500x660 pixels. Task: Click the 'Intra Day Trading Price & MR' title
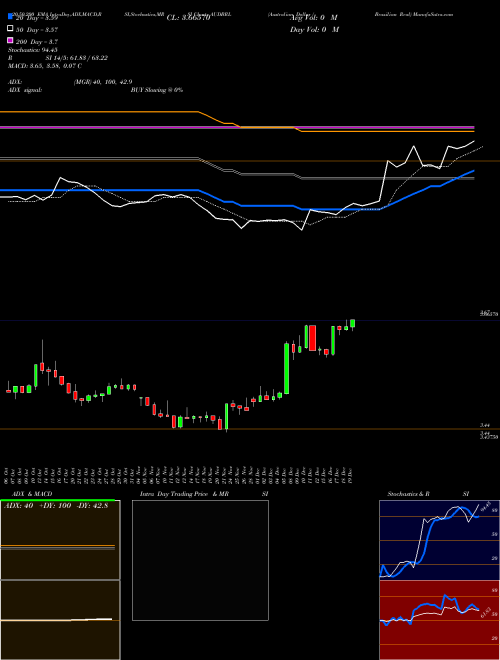(184, 494)
